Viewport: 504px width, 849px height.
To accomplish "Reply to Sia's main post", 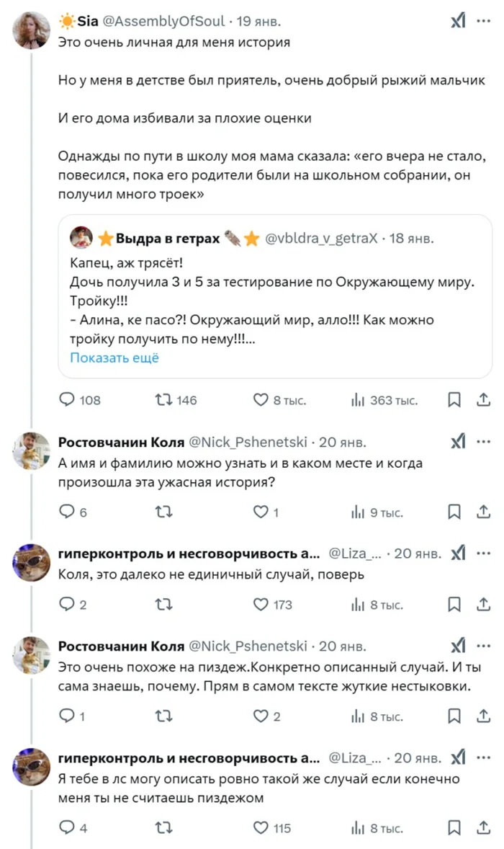I will [67, 400].
